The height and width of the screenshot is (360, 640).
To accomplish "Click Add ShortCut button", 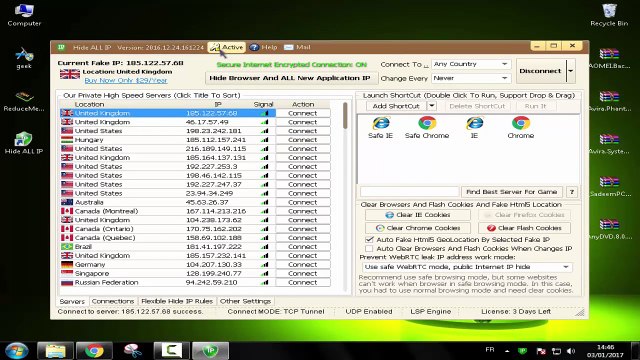I will coord(396,106).
